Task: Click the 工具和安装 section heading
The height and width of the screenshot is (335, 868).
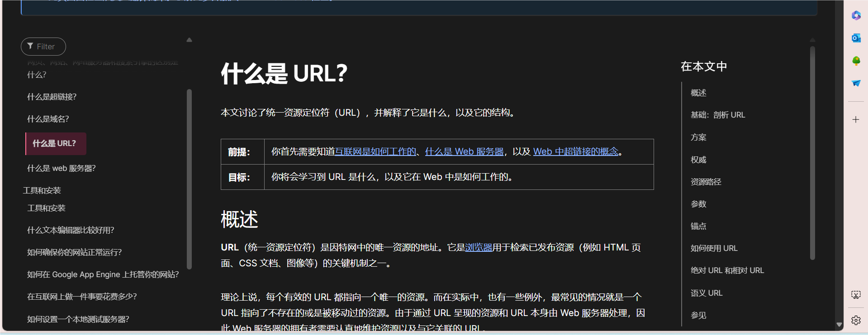Action: coord(42,190)
